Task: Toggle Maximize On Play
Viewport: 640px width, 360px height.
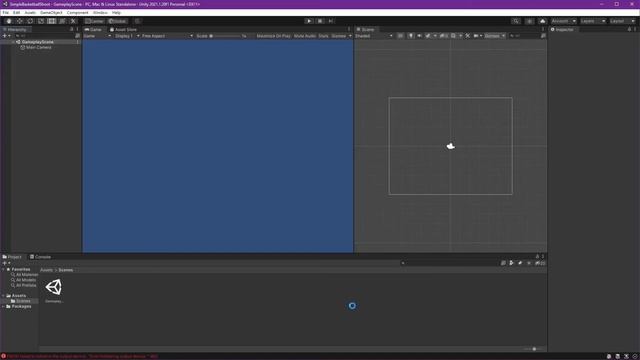Action: click(273, 36)
